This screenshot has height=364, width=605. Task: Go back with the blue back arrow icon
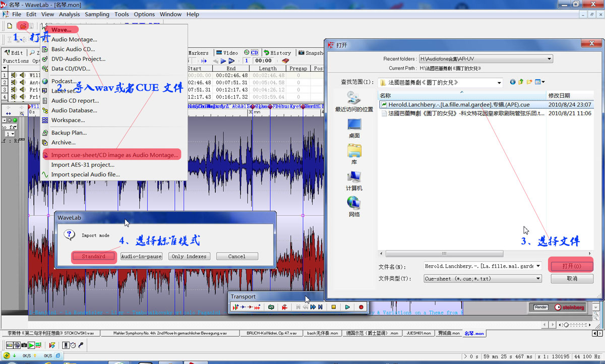point(513,82)
